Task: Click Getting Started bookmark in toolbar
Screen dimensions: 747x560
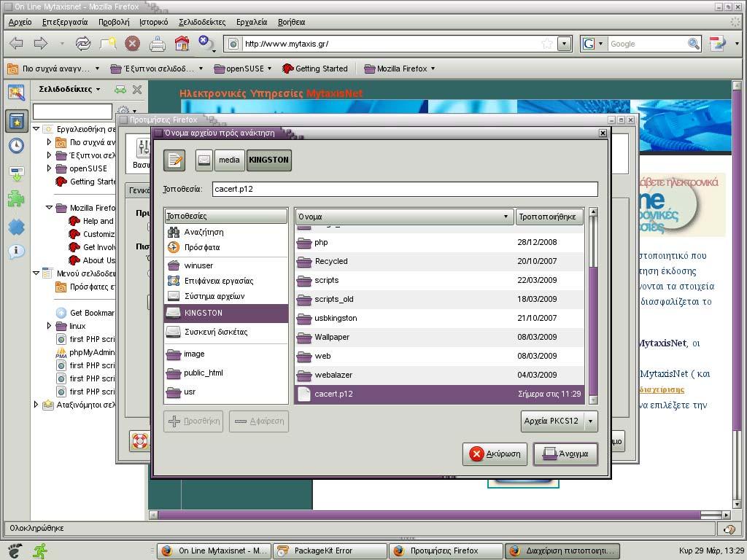Action: point(315,69)
